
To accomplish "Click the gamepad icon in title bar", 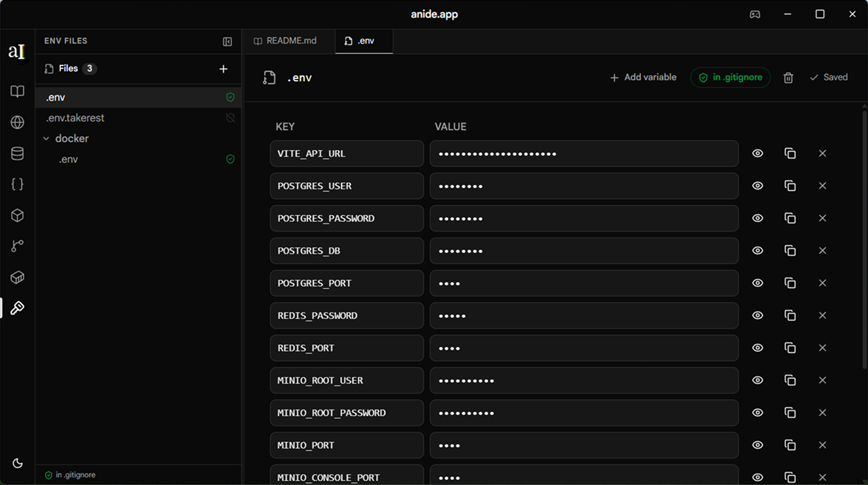I will pos(755,14).
